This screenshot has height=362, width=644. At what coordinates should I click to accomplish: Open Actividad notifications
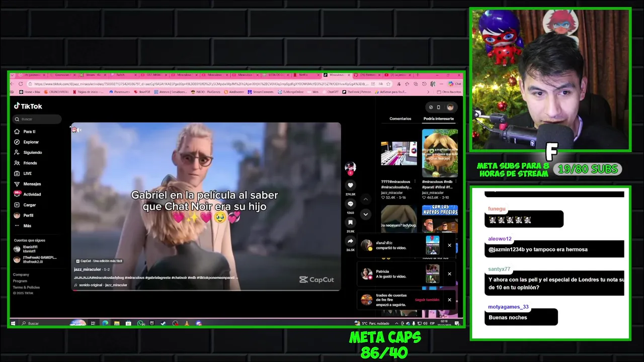(x=28, y=194)
